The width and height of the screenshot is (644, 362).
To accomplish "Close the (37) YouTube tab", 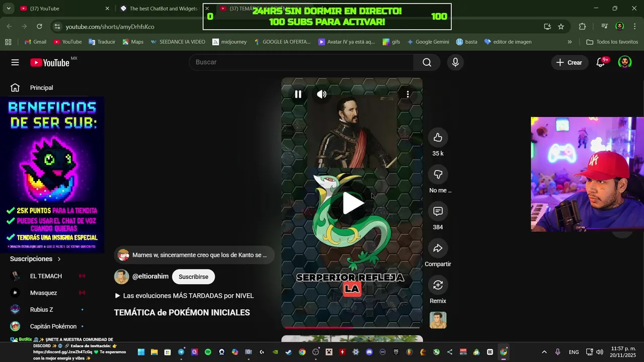I will tap(107, 9).
